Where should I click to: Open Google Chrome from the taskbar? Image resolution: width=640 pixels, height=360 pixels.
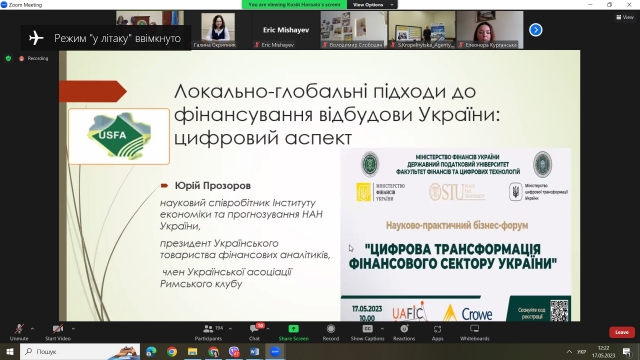pos(172,351)
